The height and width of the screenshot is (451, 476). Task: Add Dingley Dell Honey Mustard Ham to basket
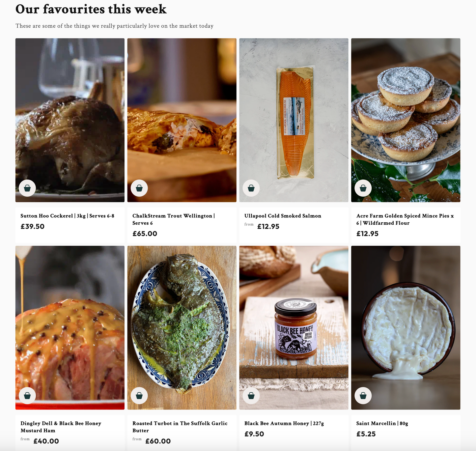pos(27,396)
